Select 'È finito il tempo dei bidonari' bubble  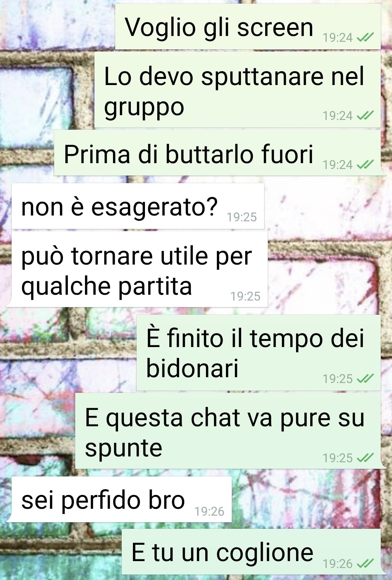pos(258,353)
